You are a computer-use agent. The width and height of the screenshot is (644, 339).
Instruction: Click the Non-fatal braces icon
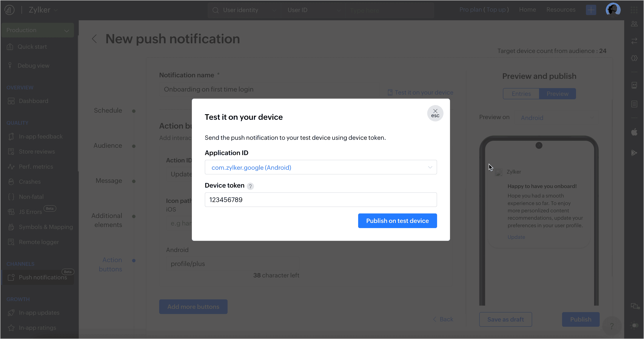click(x=11, y=197)
